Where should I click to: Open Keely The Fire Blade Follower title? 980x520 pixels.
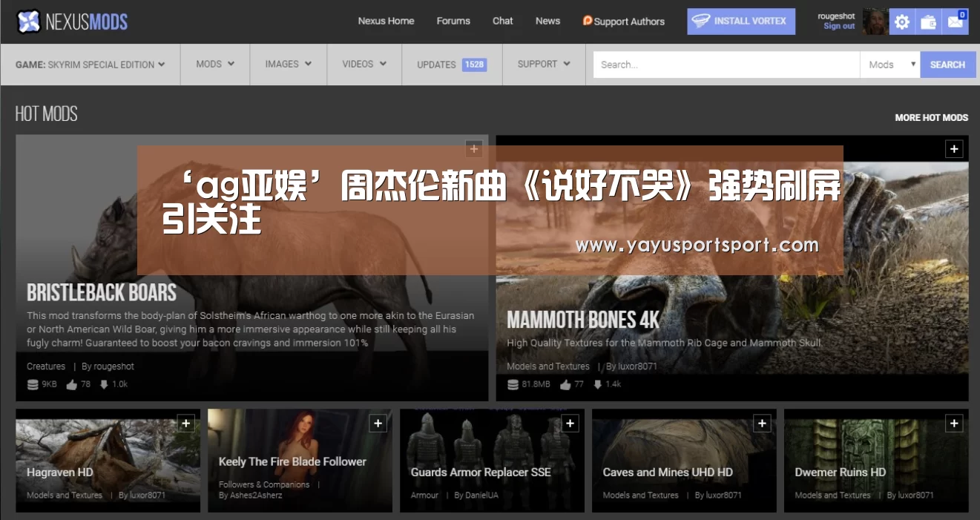tap(292, 461)
